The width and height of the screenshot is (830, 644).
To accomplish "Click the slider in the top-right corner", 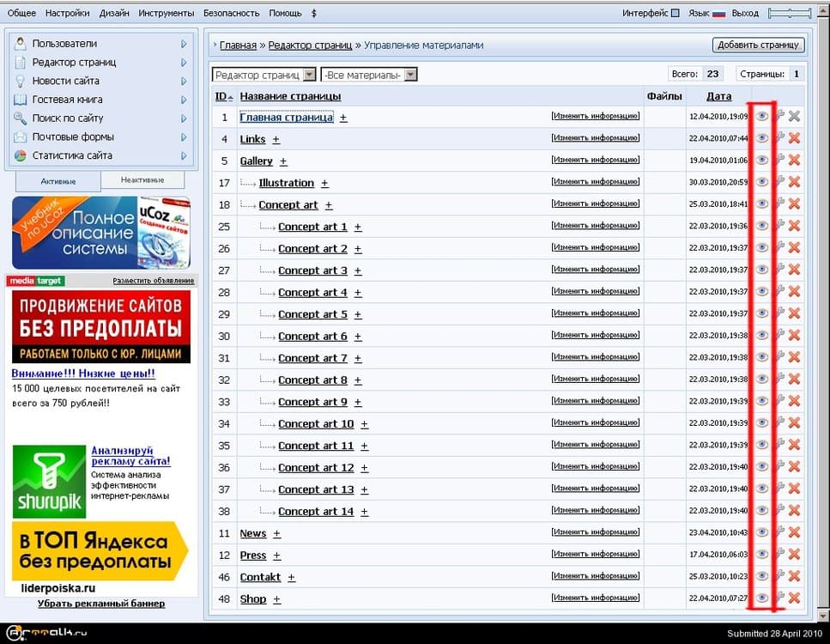I will pos(790,14).
